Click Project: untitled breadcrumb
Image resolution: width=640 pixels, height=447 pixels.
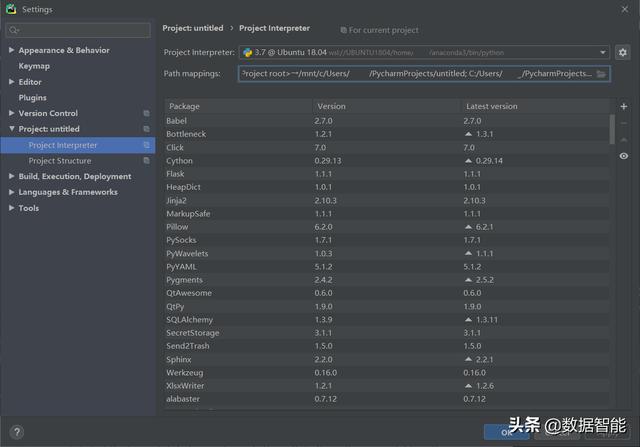(193, 28)
